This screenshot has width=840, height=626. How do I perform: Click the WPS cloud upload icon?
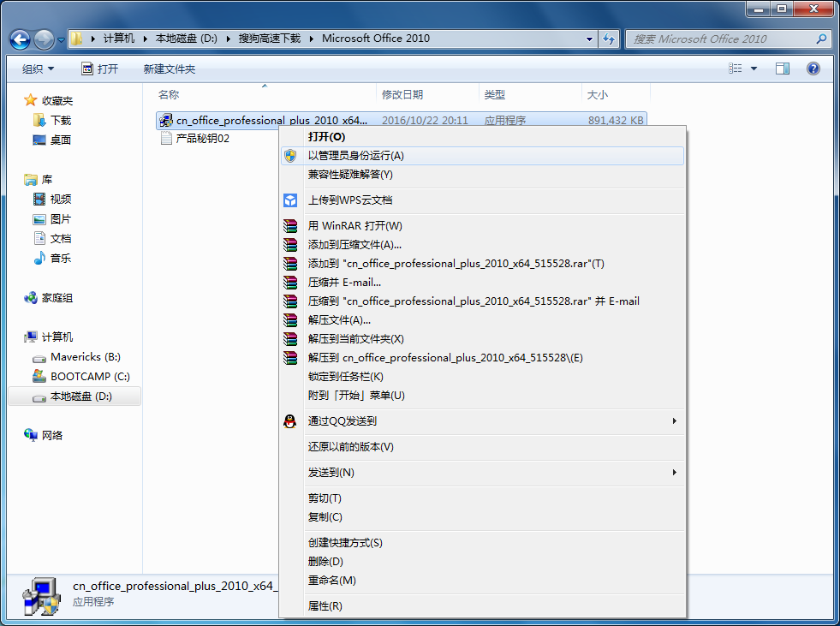(289, 200)
